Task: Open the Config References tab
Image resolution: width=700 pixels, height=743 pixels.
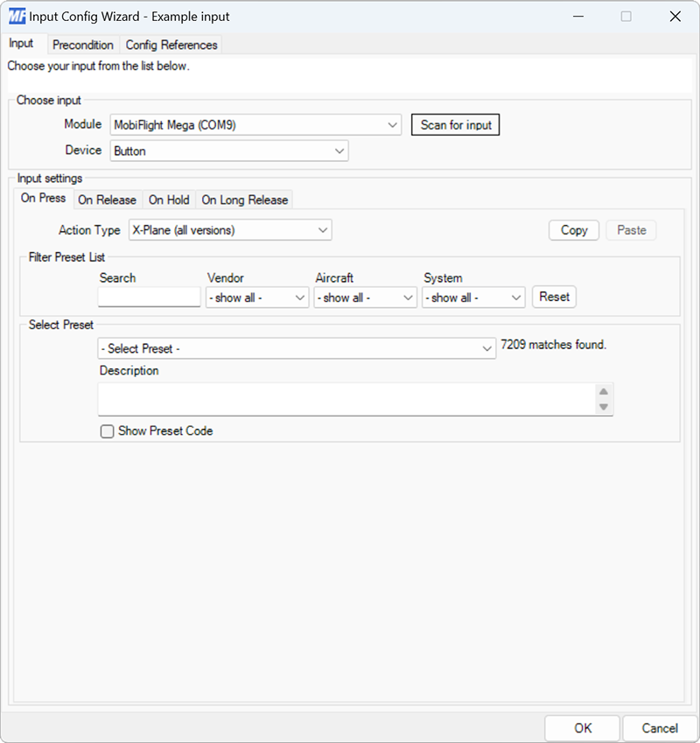Action: (x=171, y=45)
